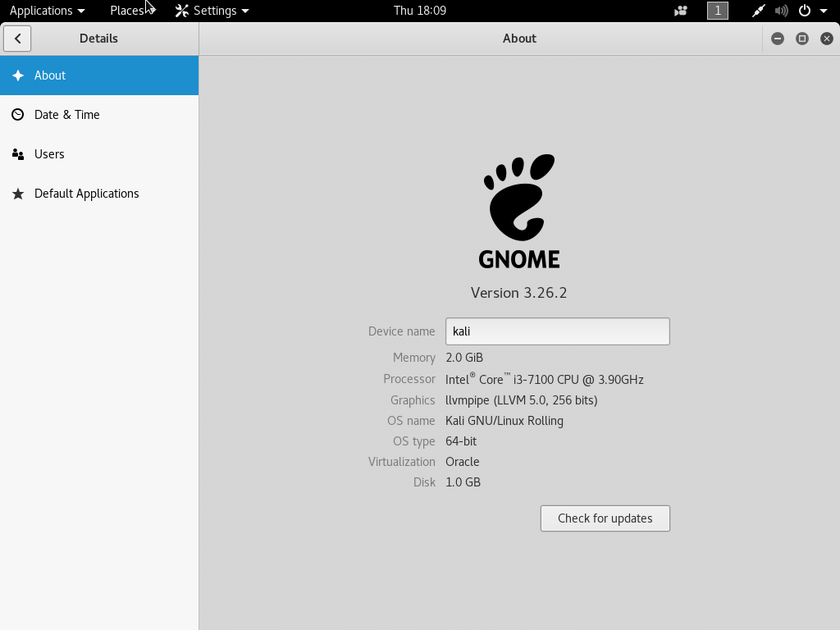The image size is (840, 630).
Task: Open the Applications menu in top bar
Action: (x=47, y=11)
